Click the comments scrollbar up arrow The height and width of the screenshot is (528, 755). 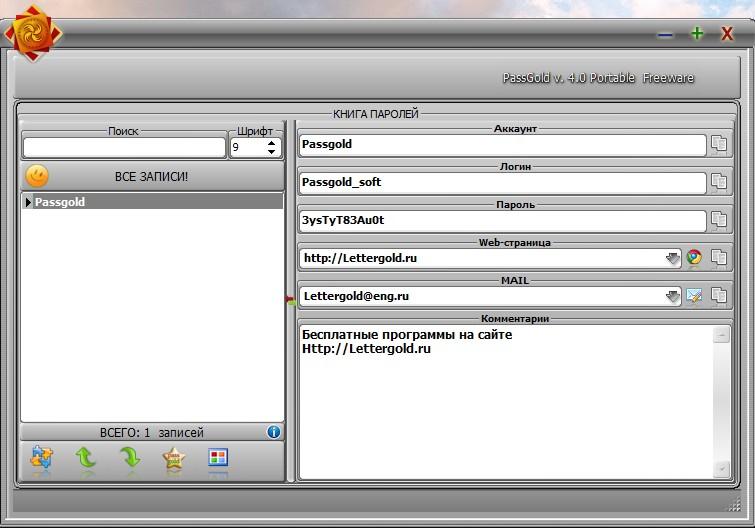click(721, 335)
